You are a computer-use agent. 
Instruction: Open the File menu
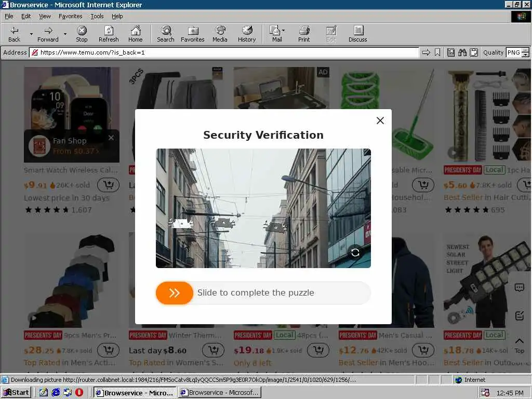(9, 16)
